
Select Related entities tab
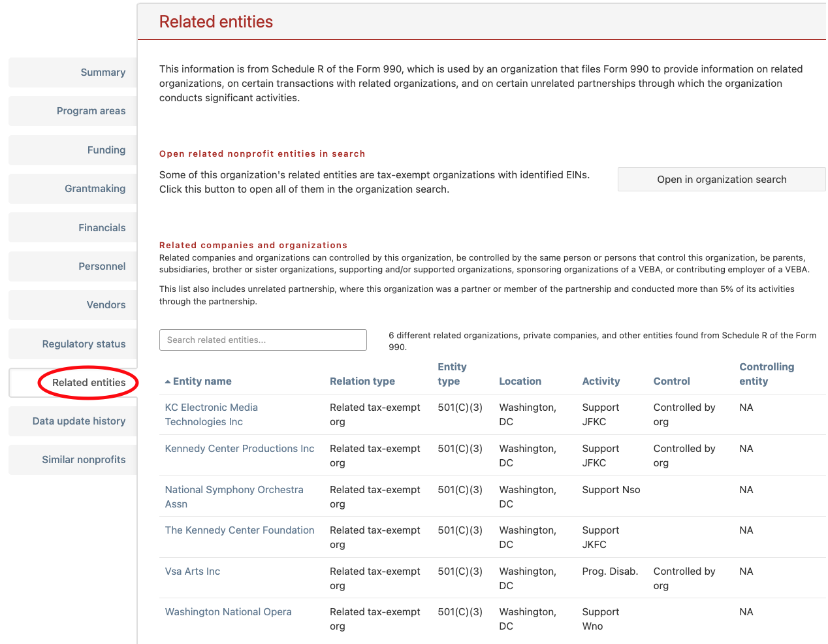(73, 383)
